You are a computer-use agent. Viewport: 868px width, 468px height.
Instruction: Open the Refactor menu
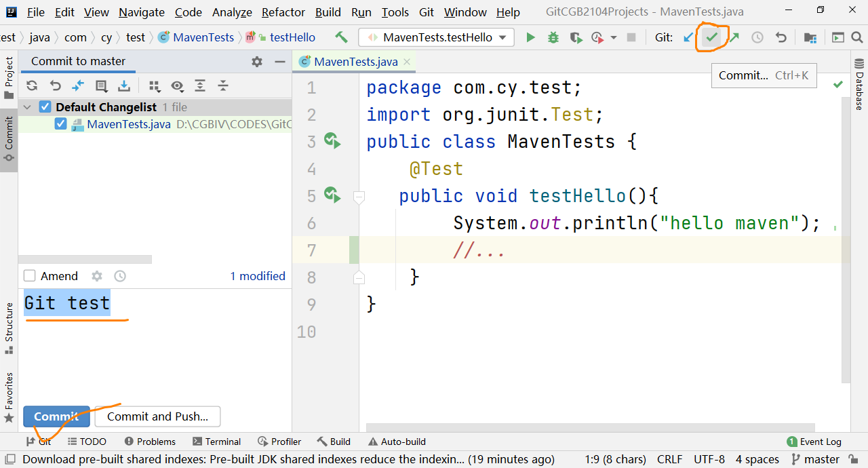pos(283,12)
